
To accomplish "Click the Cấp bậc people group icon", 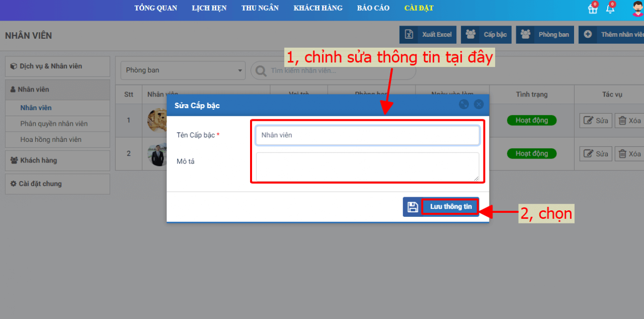I will [x=470, y=35].
